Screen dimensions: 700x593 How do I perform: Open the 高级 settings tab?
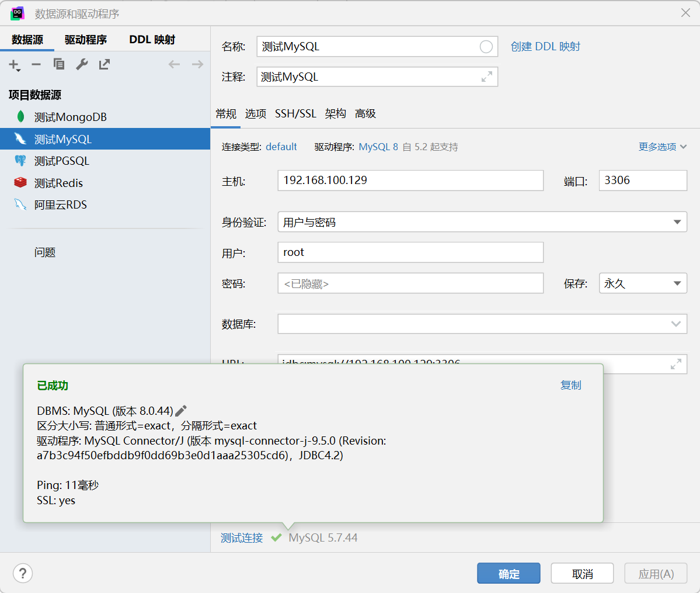365,113
